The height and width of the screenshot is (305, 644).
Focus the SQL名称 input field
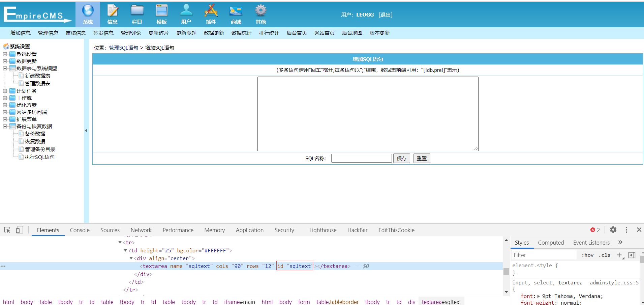pos(361,158)
